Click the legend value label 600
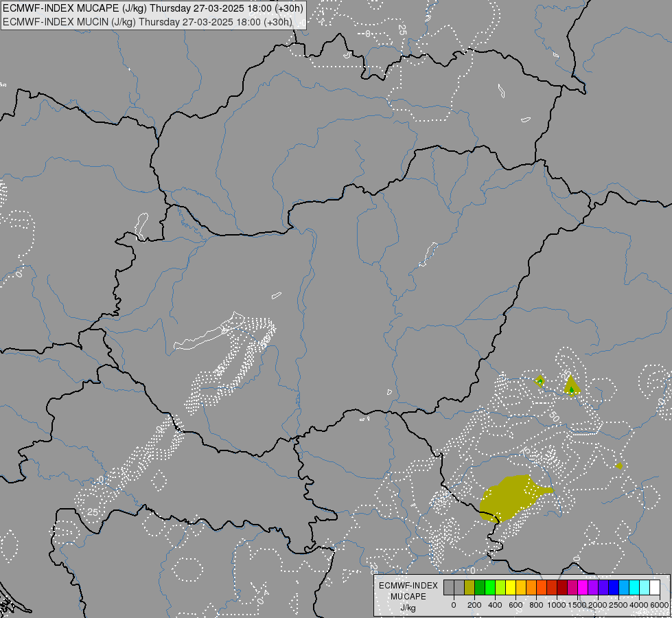Image resolution: width=672 pixels, height=618 pixels. click(x=515, y=605)
